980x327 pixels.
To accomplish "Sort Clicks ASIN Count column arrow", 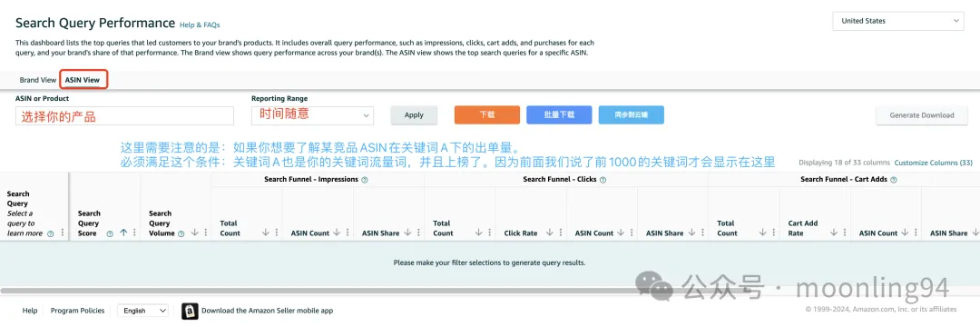I will pos(621,233).
